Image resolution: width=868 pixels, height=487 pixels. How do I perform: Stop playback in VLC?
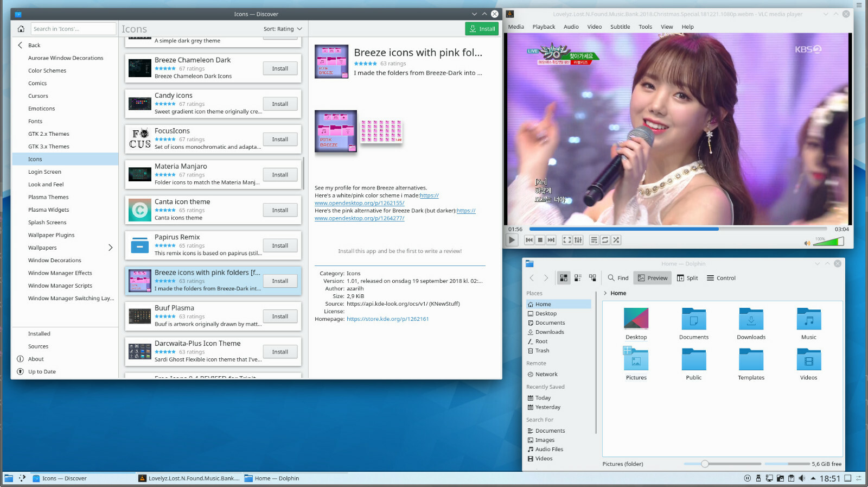(540, 240)
